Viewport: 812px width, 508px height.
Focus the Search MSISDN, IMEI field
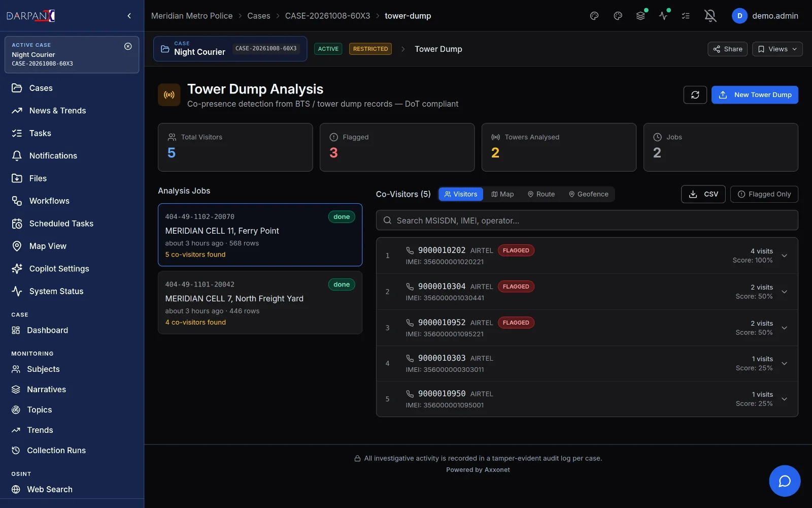point(587,220)
